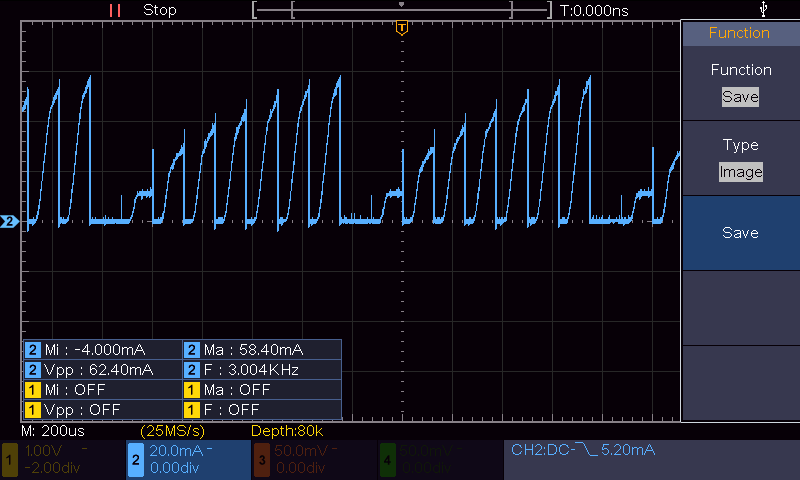Click the channel 2 ground level marker

coord(9,221)
